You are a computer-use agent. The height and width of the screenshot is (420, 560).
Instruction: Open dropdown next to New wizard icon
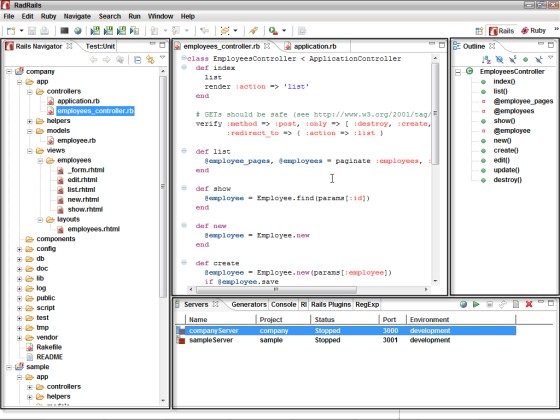click(21, 31)
